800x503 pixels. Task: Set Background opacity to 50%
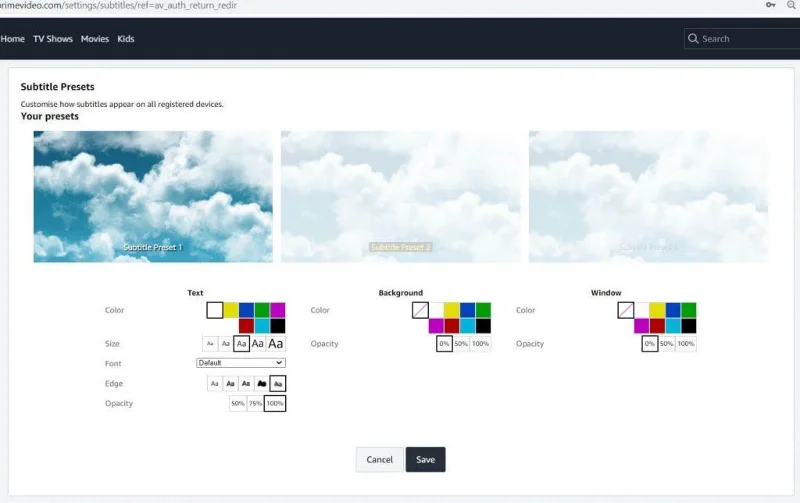461,344
